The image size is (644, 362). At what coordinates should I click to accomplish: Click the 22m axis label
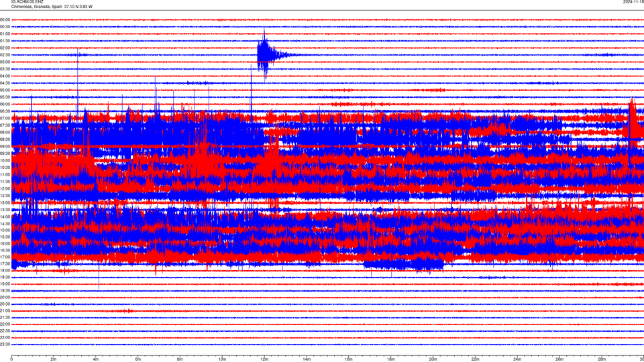pyautogui.click(x=475, y=359)
